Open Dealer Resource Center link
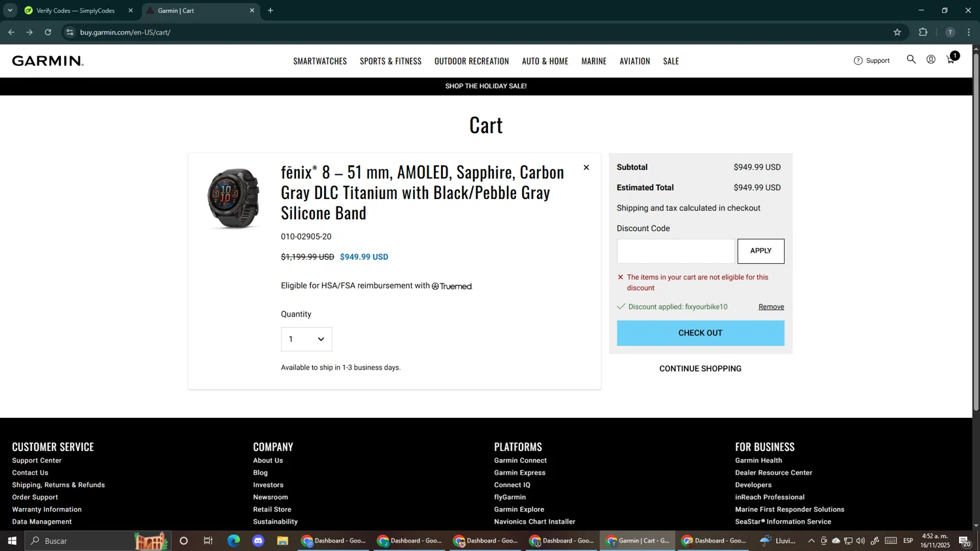 pyautogui.click(x=774, y=473)
